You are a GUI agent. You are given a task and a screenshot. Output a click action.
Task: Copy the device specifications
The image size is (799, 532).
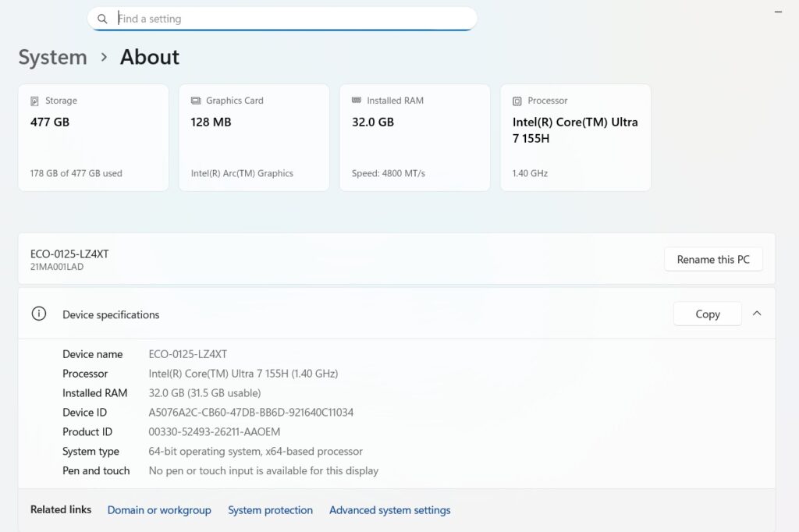707,314
